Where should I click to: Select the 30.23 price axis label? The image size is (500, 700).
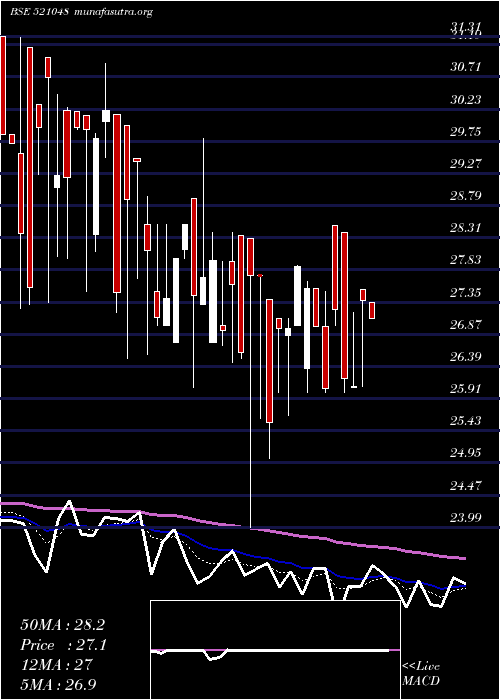click(466, 100)
